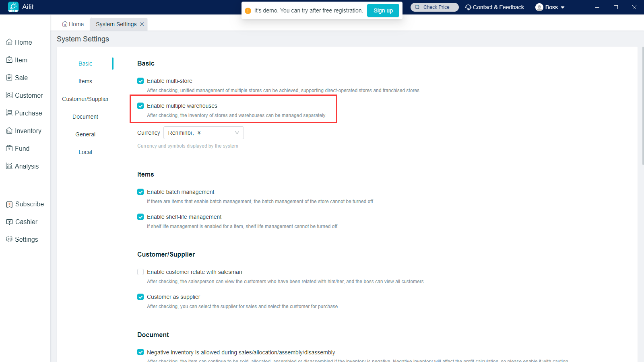The image size is (644, 362).
Task: Switch to the Home tab
Action: 73,24
